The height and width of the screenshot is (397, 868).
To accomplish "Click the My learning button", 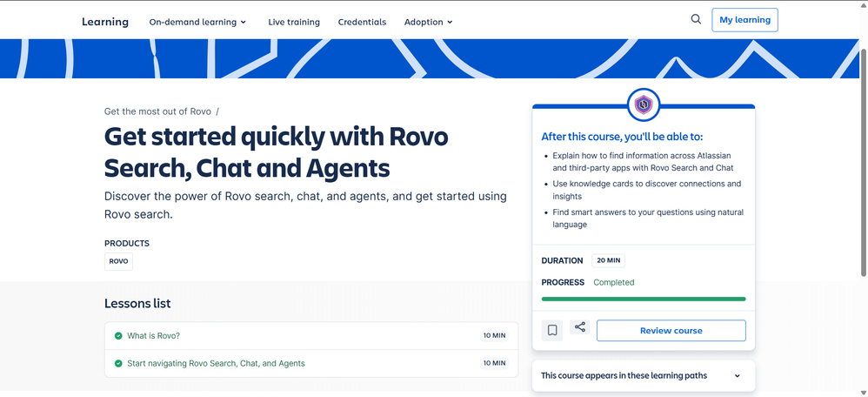I will pos(744,20).
